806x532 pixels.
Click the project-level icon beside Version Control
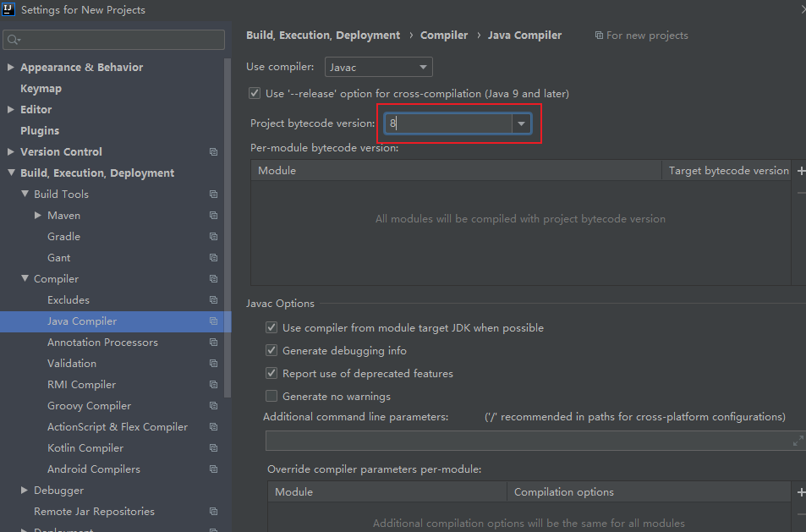pos(213,152)
